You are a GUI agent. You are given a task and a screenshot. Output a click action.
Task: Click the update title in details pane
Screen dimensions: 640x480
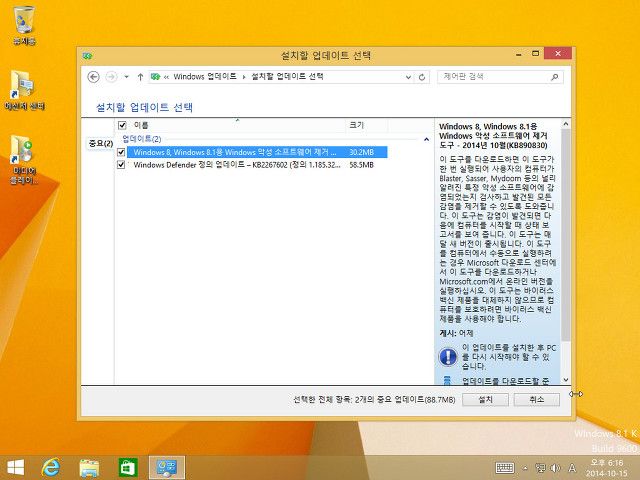pyautogui.click(x=493, y=136)
